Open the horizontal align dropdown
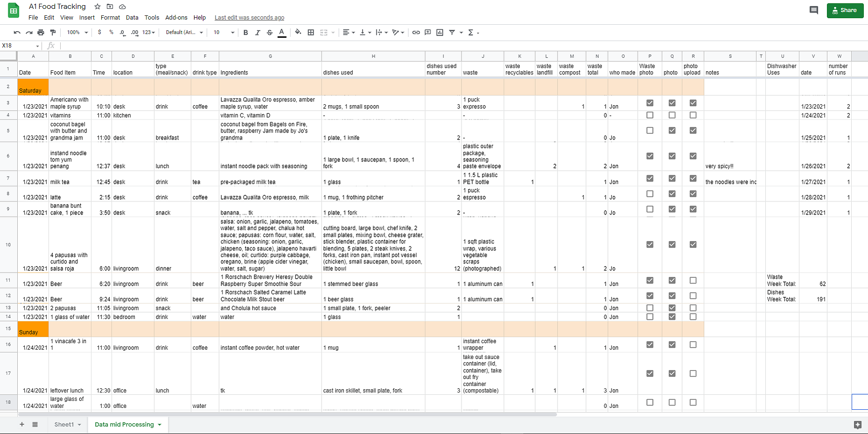 (349, 33)
